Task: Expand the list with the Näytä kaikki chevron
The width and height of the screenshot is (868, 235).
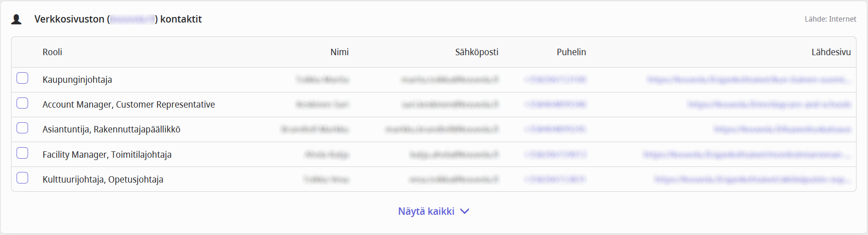Action: pyautogui.click(x=465, y=211)
